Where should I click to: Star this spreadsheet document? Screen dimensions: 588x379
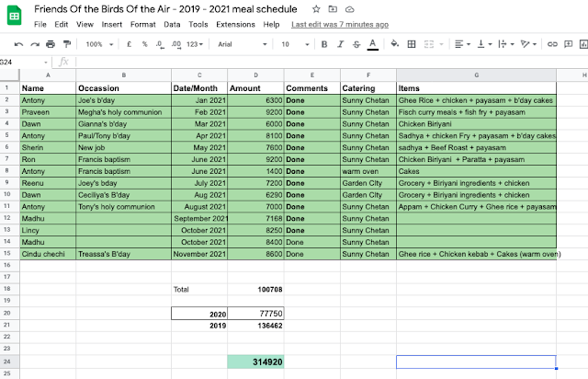(x=316, y=9)
